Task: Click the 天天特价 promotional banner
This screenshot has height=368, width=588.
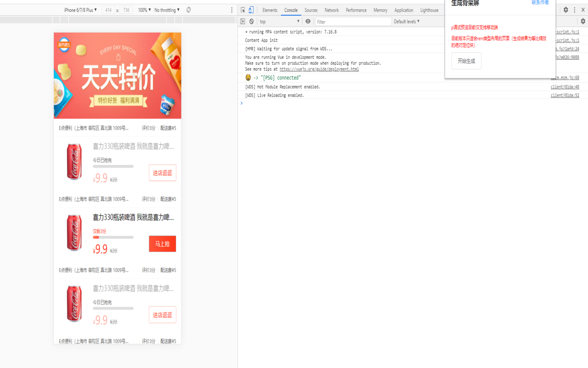Action: [x=118, y=75]
